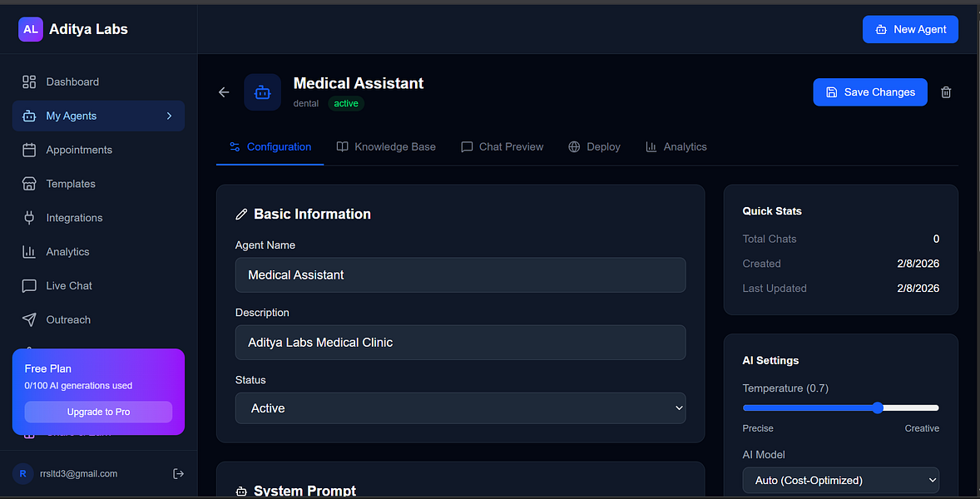Switch to the Knowledge Base tab
This screenshot has width=980, height=499.
click(x=386, y=146)
